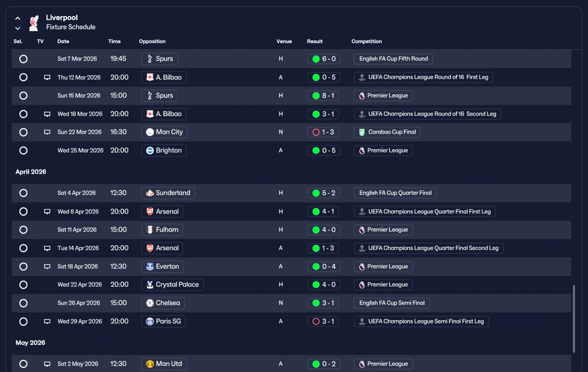Click the Carabao Cup trophy icon
The height and width of the screenshot is (372, 588).
362,132
